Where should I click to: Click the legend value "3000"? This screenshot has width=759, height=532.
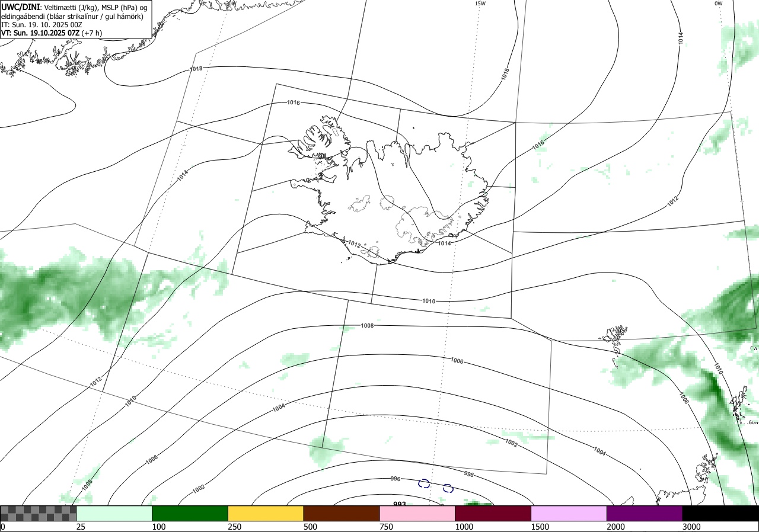(691, 527)
